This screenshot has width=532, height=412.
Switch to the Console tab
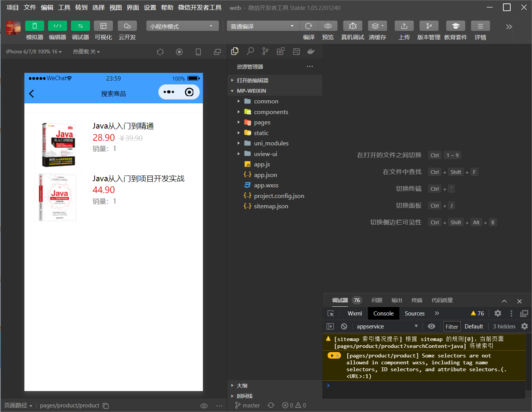tap(383, 313)
